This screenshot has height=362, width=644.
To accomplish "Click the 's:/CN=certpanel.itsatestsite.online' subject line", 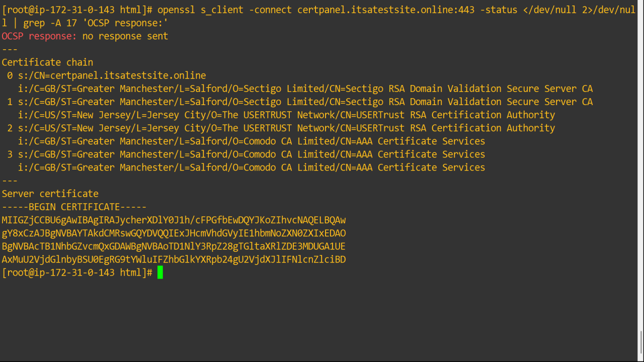I will pos(112,75).
